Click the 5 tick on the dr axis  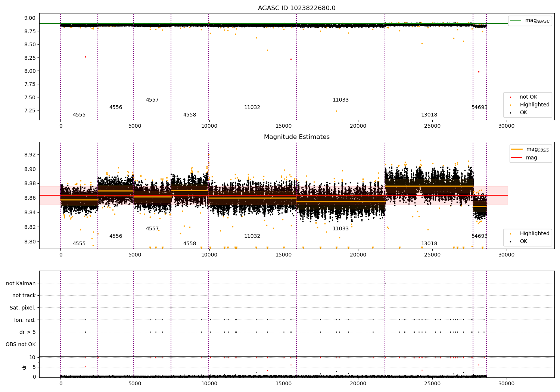34,367
